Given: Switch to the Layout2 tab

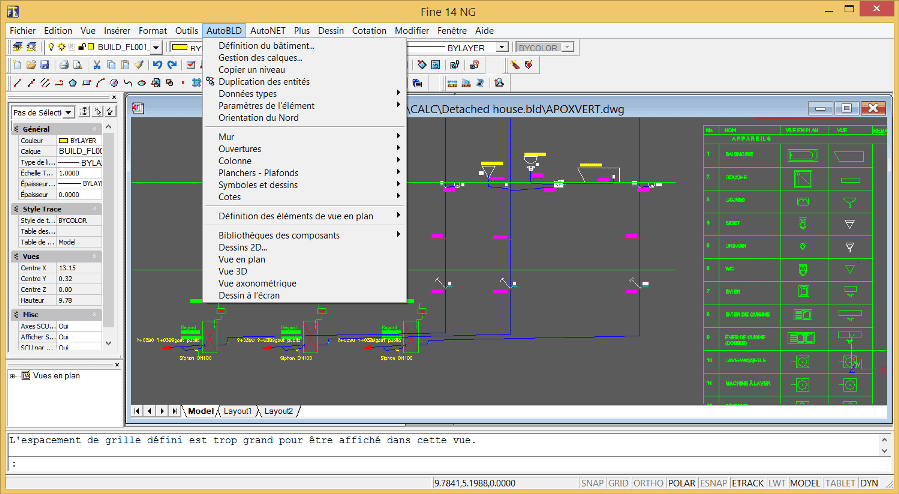Looking at the screenshot, I should [x=279, y=411].
